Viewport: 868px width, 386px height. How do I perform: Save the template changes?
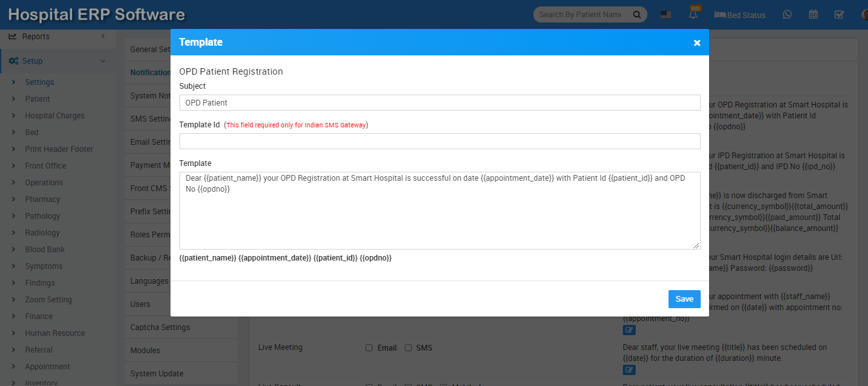[x=684, y=299]
